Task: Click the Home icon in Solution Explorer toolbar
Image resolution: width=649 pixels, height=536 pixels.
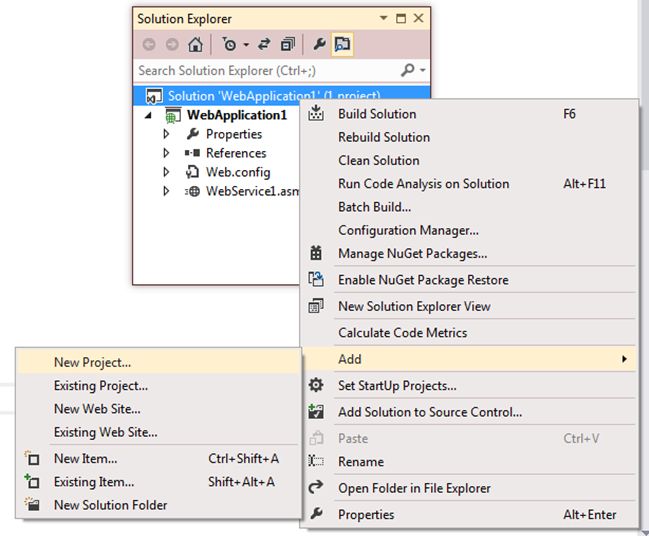Action: [195, 44]
